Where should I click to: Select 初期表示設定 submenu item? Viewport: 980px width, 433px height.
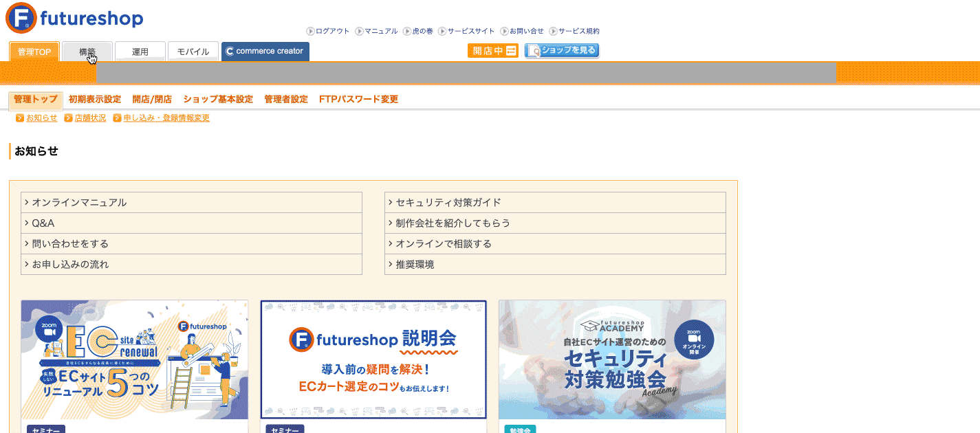(x=95, y=100)
